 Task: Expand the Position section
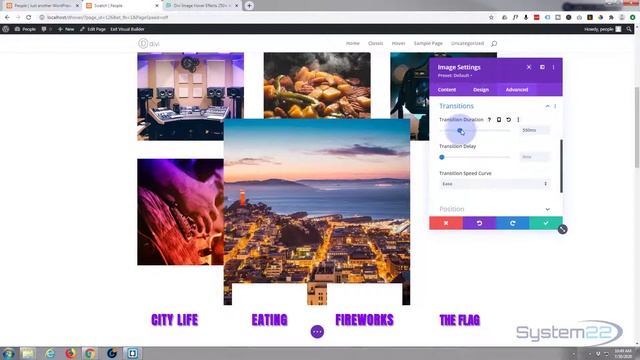[x=494, y=209]
